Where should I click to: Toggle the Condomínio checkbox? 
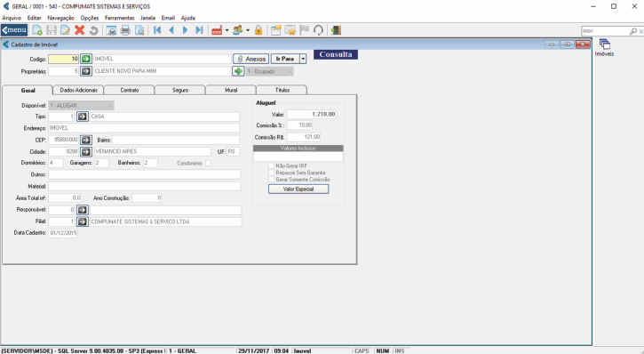coord(208,164)
